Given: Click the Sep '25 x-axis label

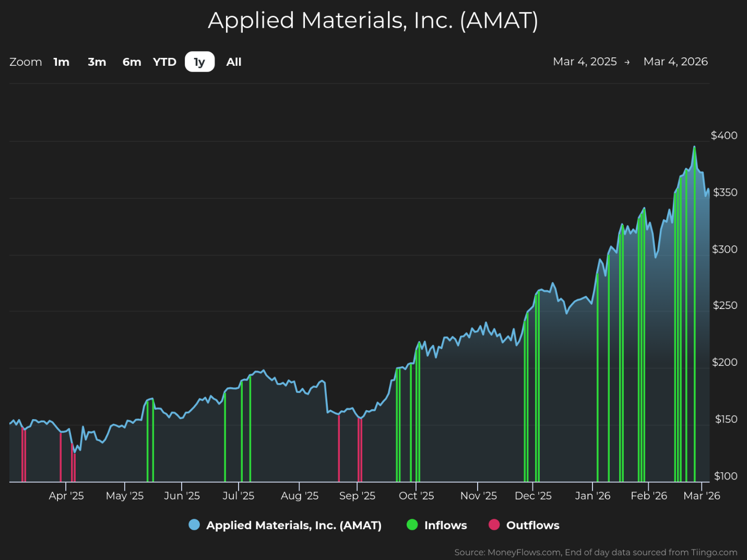Looking at the screenshot, I should [x=357, y=496].
